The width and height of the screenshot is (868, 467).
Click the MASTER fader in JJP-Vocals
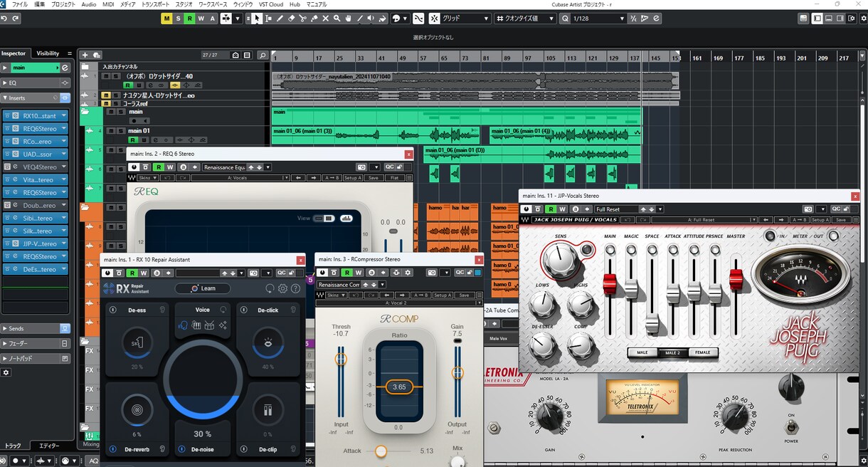click(736, 280)
